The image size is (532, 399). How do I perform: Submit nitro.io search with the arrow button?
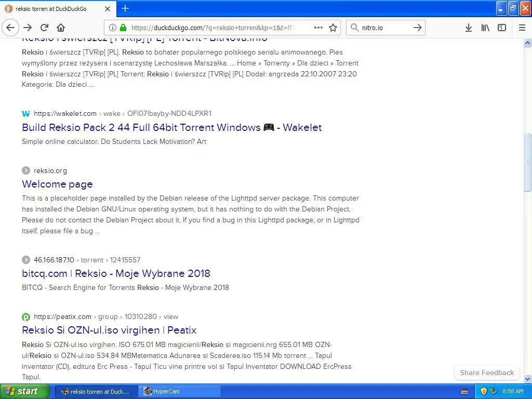coord(418,28)
